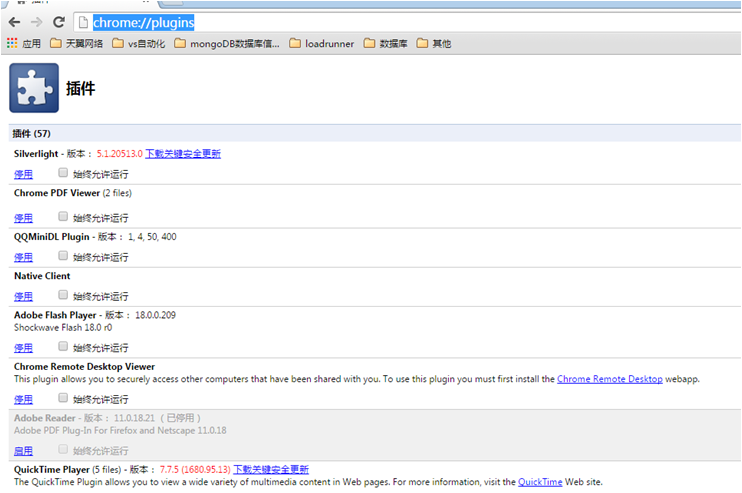Click the page icon in the address bar
Image resolution: width=742 pixels, height=493 pixels.
coord(83,22)
